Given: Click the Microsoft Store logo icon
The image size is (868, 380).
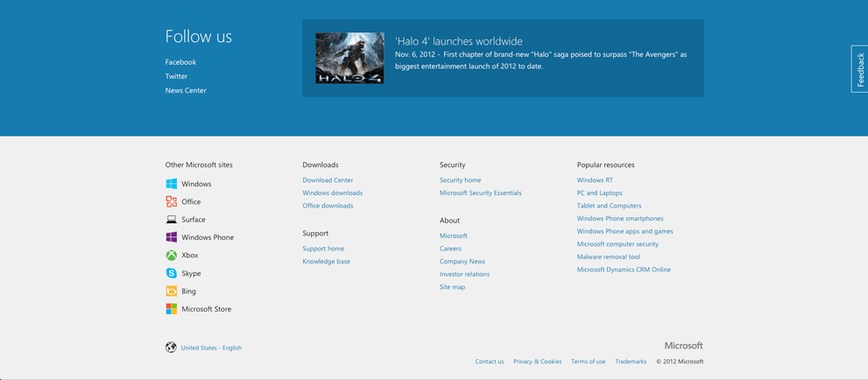Looking at the screenshot, I should [x=171, y=309].
